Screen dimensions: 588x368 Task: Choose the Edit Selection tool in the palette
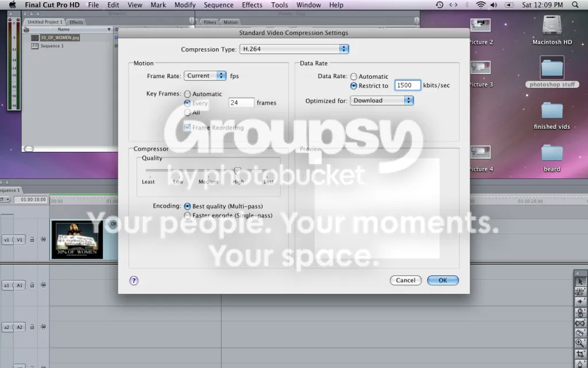pos(580,292)
